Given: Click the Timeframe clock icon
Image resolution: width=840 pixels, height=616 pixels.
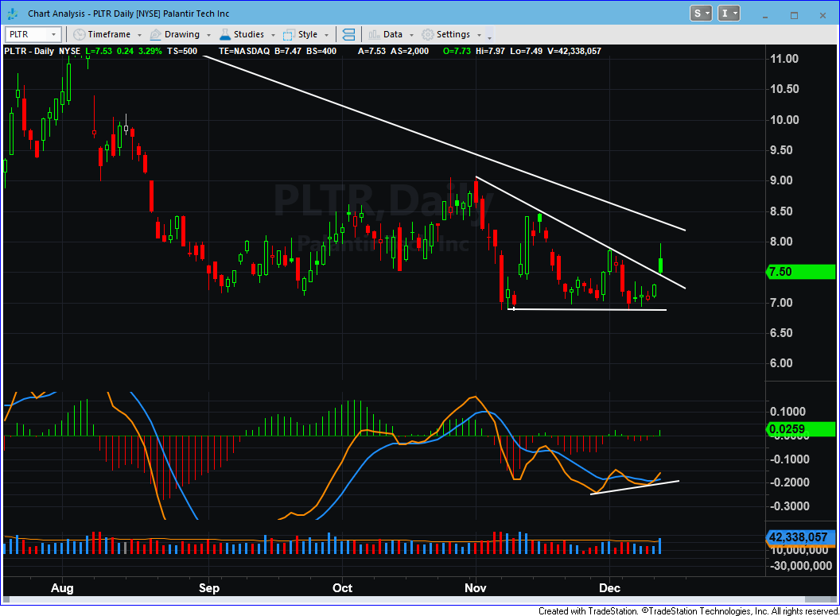Looking at the screenshot, I should (x=80, y=34).
